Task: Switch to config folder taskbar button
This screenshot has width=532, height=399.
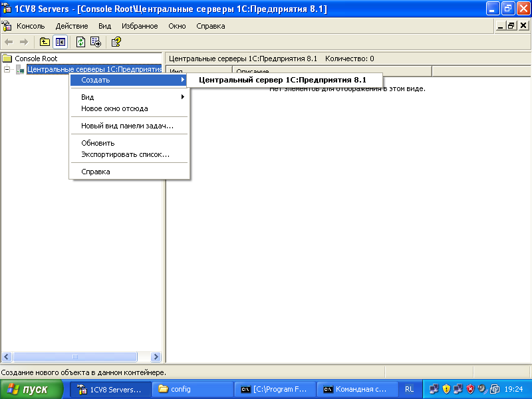Action: (193, 390)
